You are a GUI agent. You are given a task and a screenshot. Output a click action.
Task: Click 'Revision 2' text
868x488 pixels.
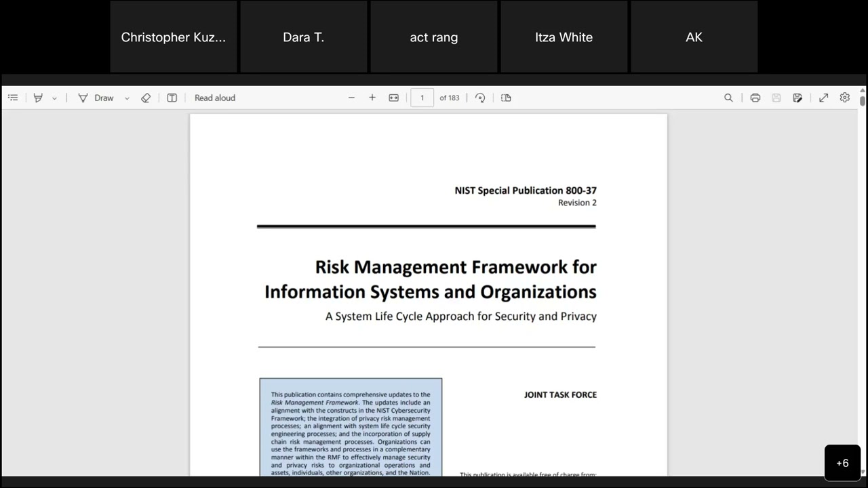pyautogui.click(x=577, y=203)
